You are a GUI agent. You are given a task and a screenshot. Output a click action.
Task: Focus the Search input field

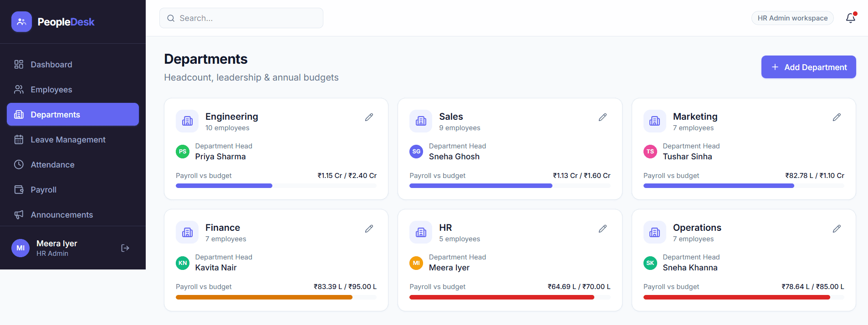coord(241,18)
